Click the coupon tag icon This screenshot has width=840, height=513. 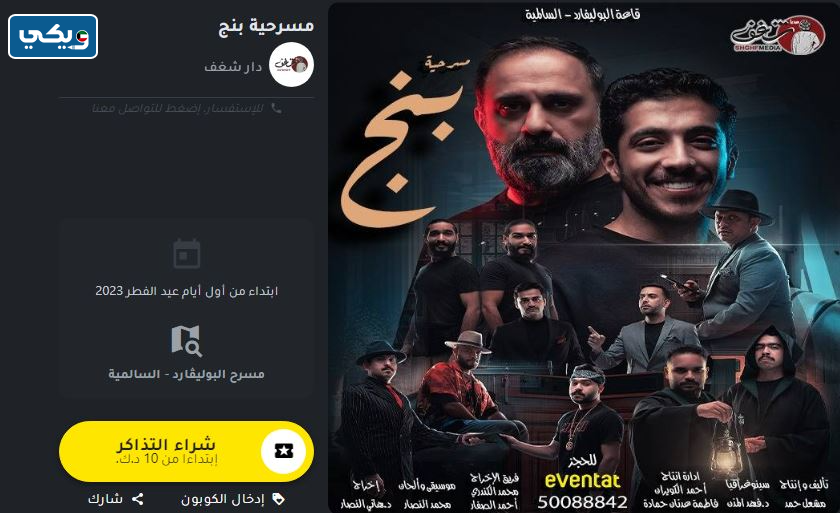click(x=279, y=499)
